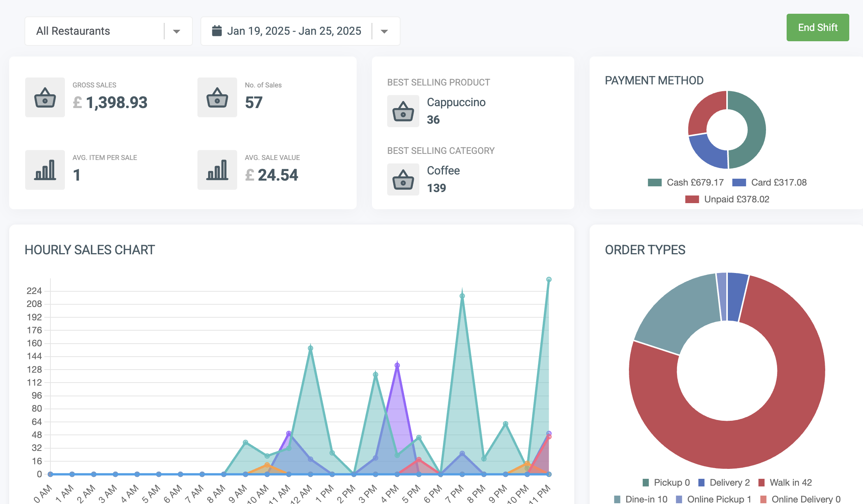Open the date range Jan 19 - Jan 25 picker

[300, 31]
